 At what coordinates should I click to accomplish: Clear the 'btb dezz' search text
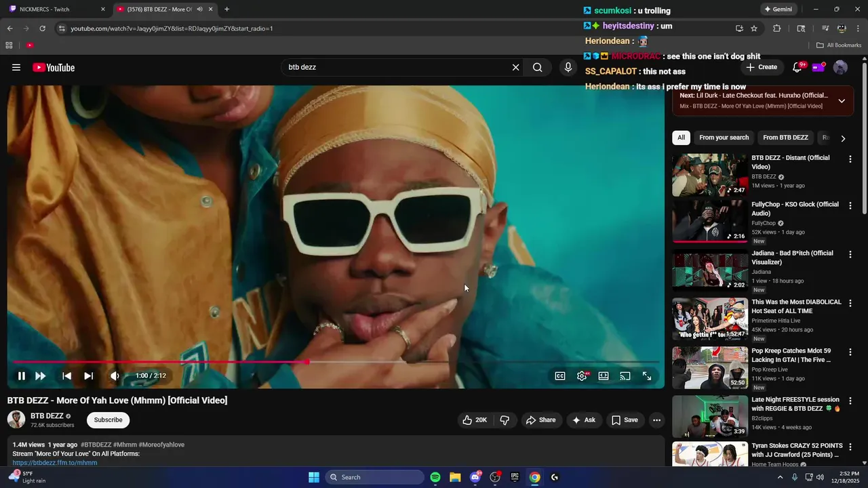click(515, 68)
